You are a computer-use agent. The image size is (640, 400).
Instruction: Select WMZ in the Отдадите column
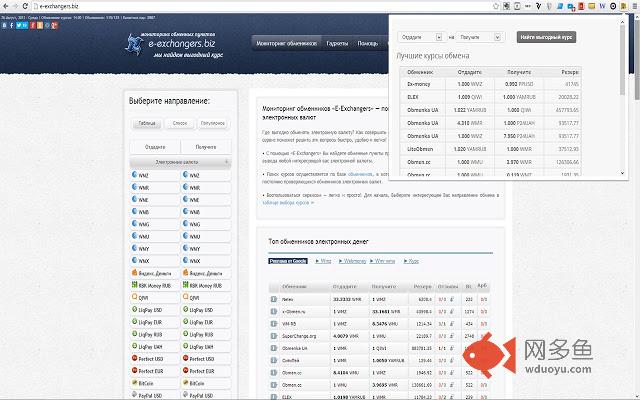pos(154,175)
